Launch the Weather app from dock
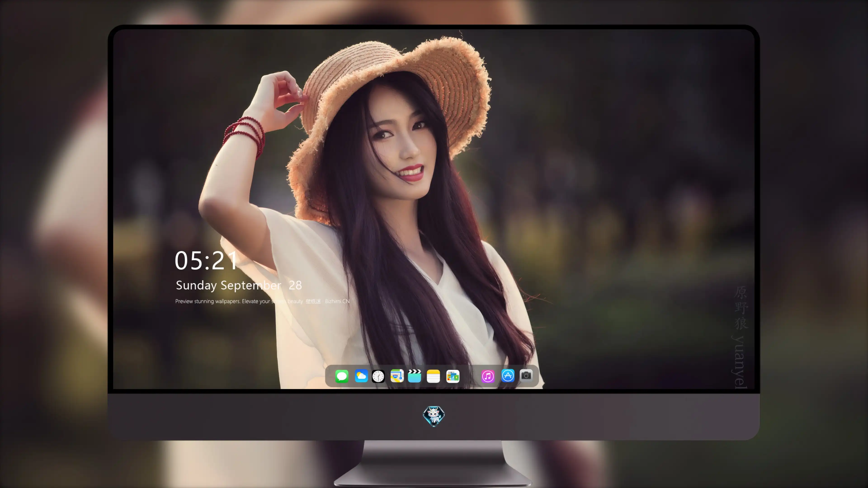Viewport: 868px width, 488px height. tap(361, 376)
